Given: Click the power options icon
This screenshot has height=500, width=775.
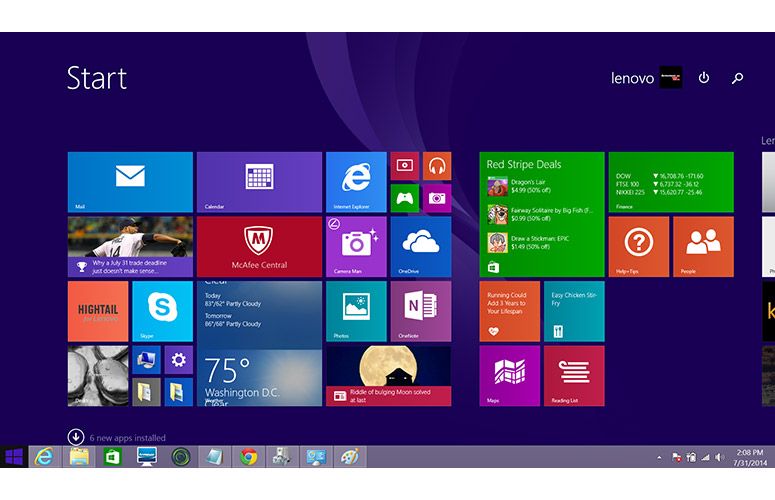Looking at the screenshot, I should tap(704, 78).
